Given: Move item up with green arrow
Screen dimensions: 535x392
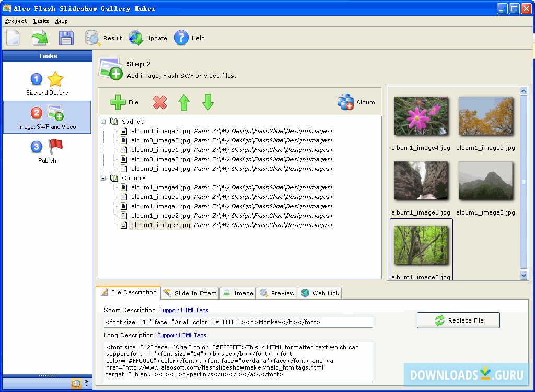Looking at the screenshot, I should pyautogui.click(x=184, y=102).
